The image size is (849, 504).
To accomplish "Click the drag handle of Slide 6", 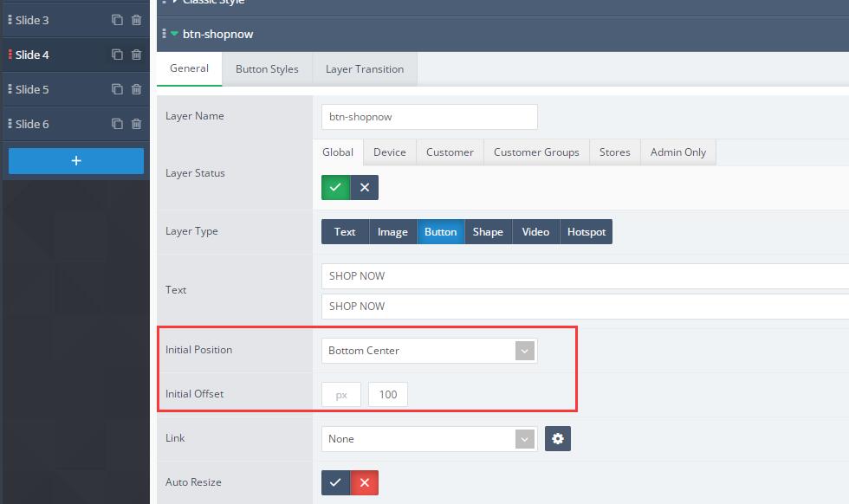I will (10, 124).
